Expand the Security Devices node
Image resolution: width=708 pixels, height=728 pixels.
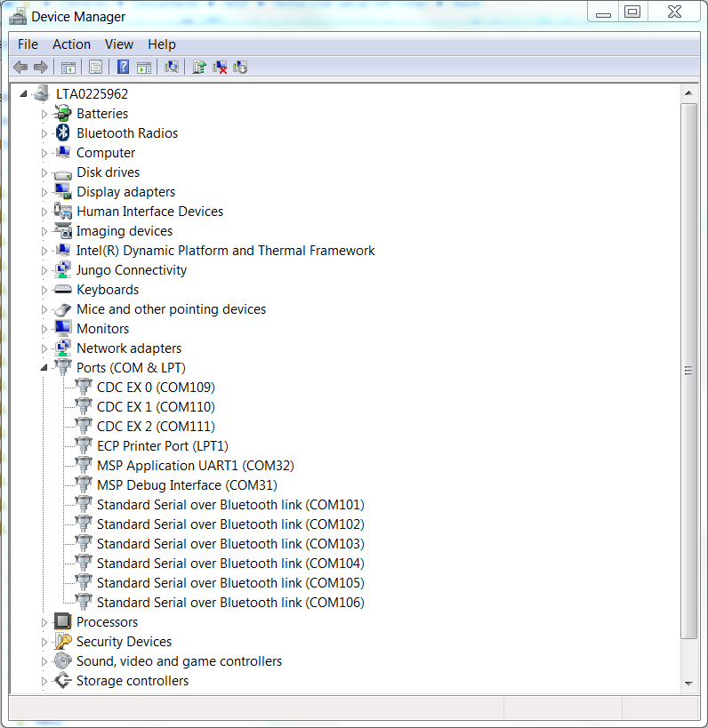44,642
